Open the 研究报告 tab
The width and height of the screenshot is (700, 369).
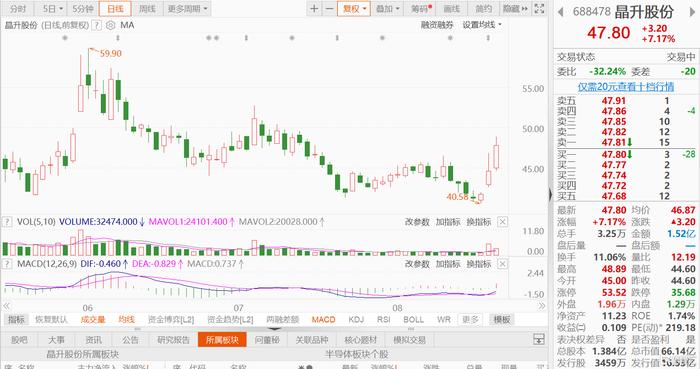(173, 340)
